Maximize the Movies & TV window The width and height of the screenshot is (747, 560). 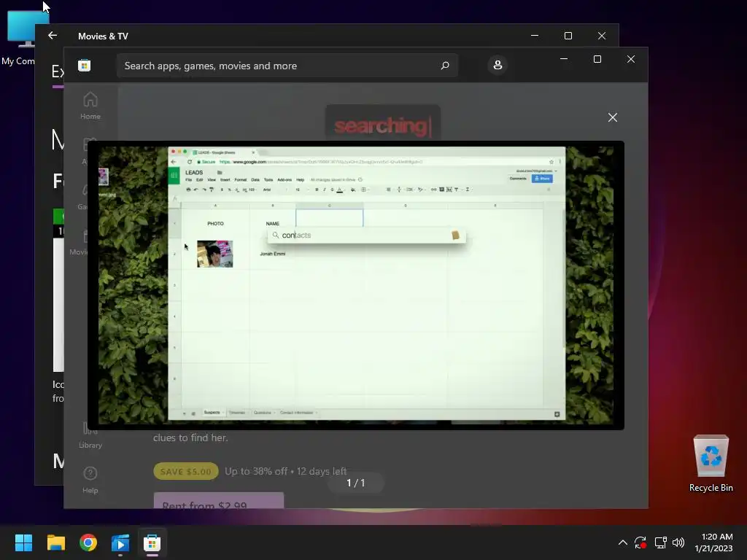tap(568, 36)
